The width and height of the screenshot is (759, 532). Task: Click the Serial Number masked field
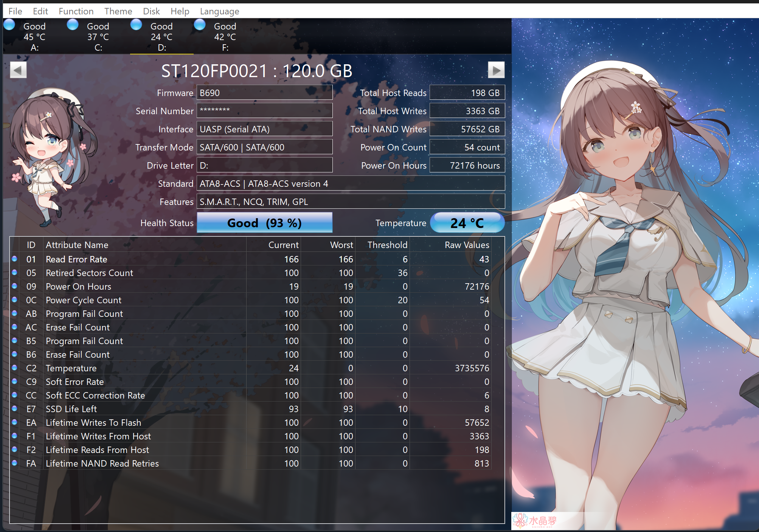pos(264,111)
